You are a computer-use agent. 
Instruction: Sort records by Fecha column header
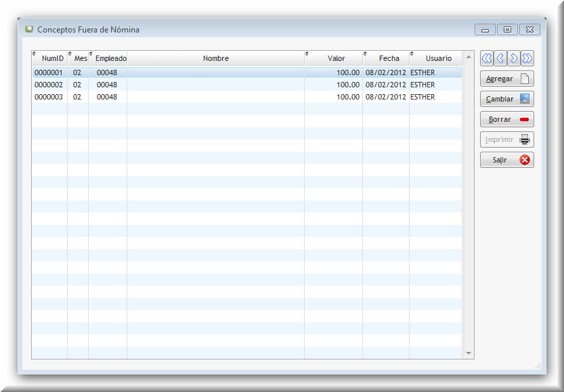coord(389,58)
